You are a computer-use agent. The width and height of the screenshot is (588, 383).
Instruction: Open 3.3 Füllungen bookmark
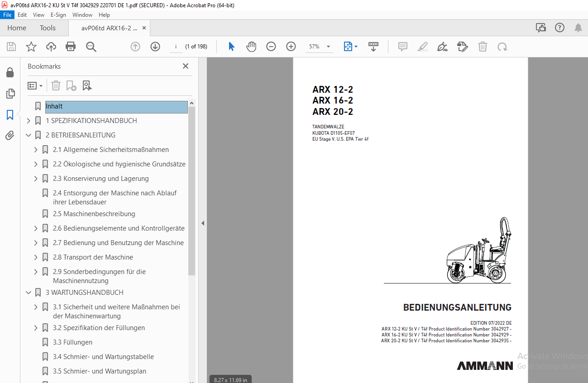tap(72, 342)
